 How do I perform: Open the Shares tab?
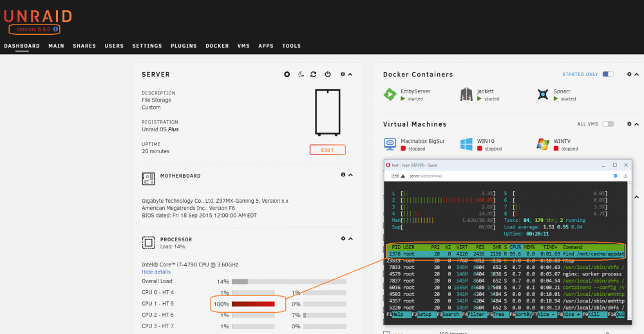click(x=84, y=46)
